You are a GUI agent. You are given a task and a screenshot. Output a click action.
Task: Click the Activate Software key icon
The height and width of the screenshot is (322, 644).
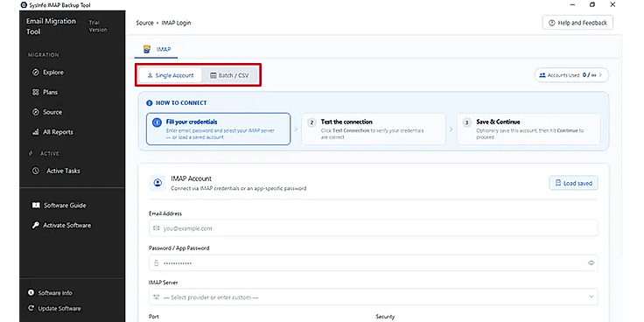tap(35, 225)
